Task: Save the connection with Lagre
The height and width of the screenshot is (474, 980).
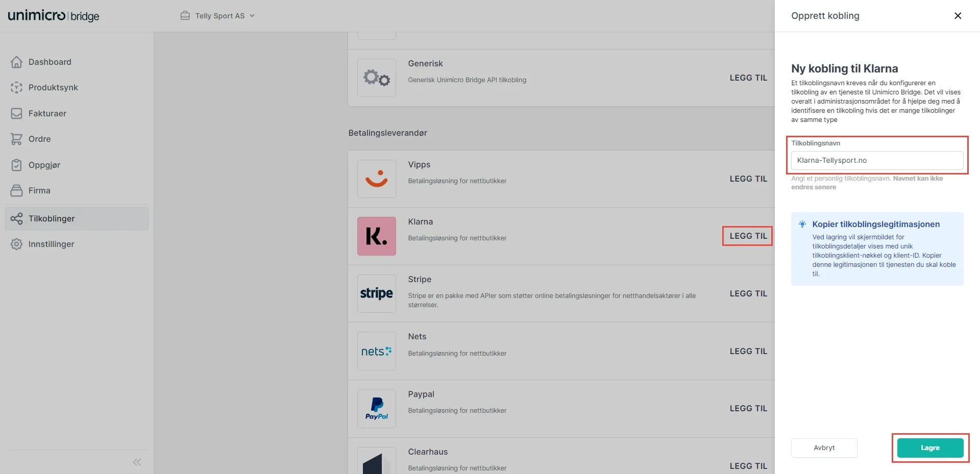Action: 930,447
